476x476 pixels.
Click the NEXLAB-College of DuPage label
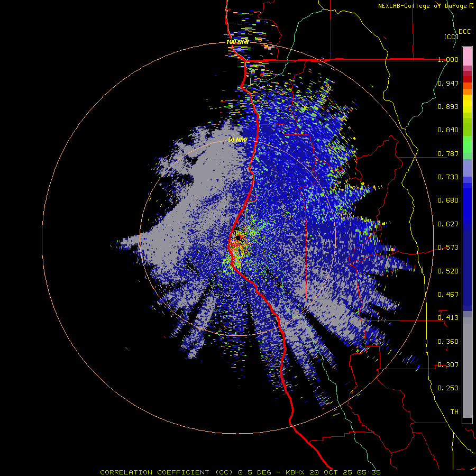click(x=426, y=6)
